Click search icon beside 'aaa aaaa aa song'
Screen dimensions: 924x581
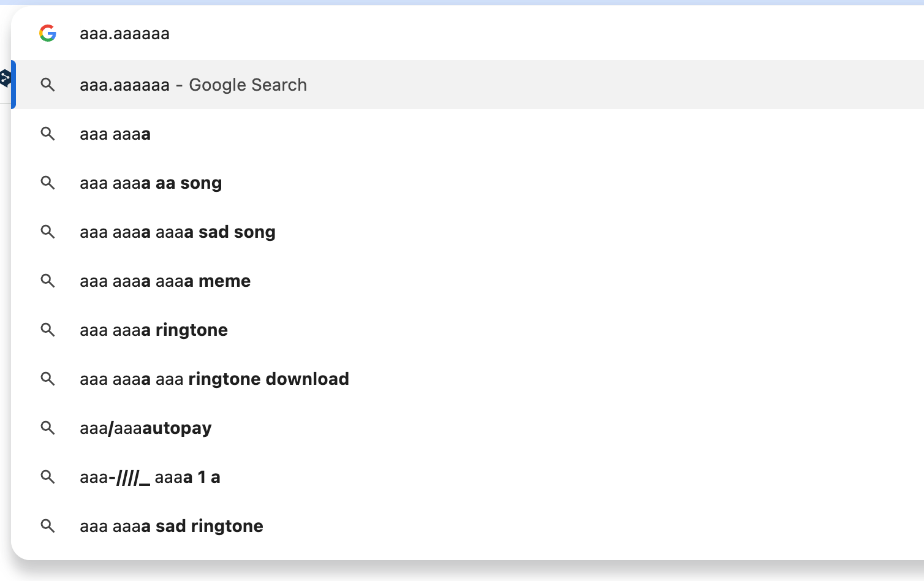point(48,183)
